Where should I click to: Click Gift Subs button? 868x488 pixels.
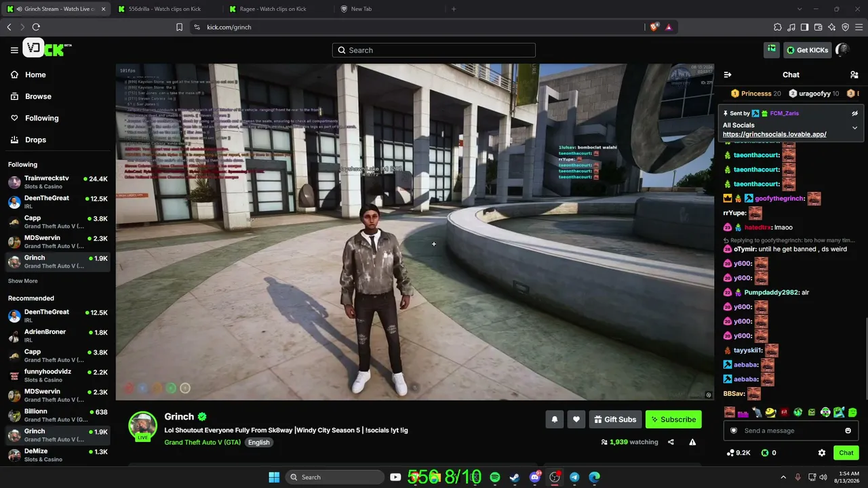pyautogui.click(x=615, y=420)
